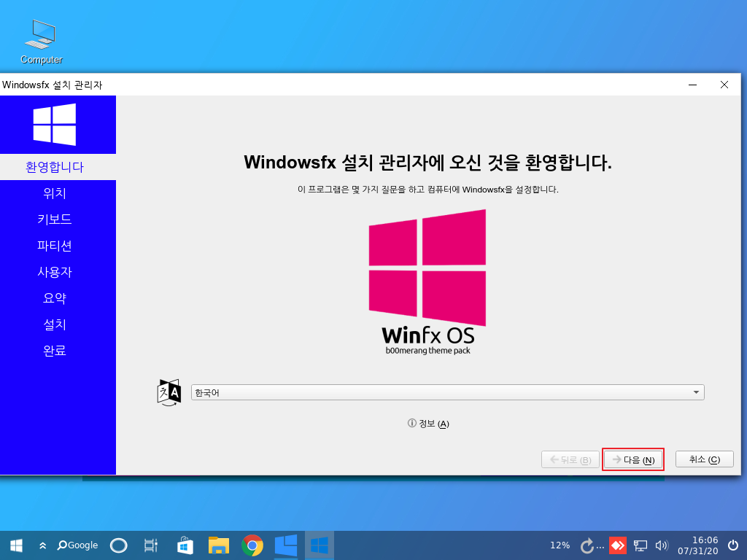This screenshot has width=747, height=560.
Task: Click the clock showing 16:06
Action: click(x=697, y=545)
